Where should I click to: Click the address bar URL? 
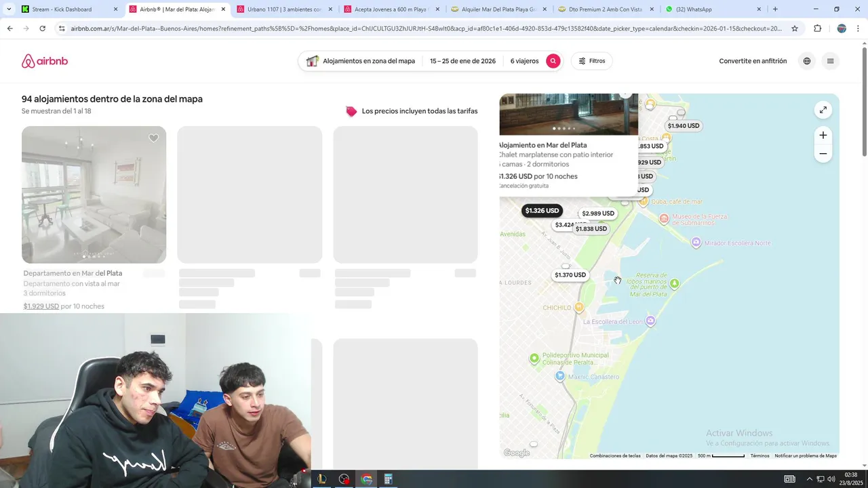[x=426, y=28]
